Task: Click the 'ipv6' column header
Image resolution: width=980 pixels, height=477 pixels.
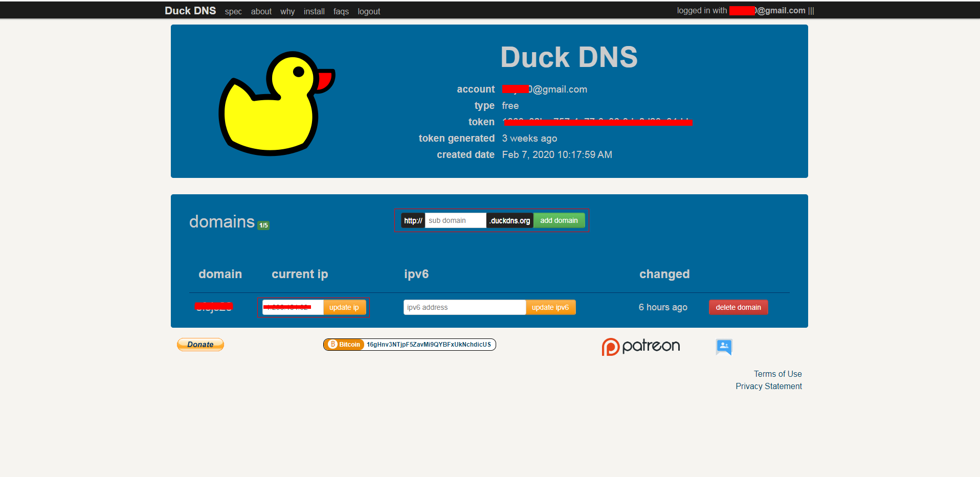Action: click(x=416, y=274)
